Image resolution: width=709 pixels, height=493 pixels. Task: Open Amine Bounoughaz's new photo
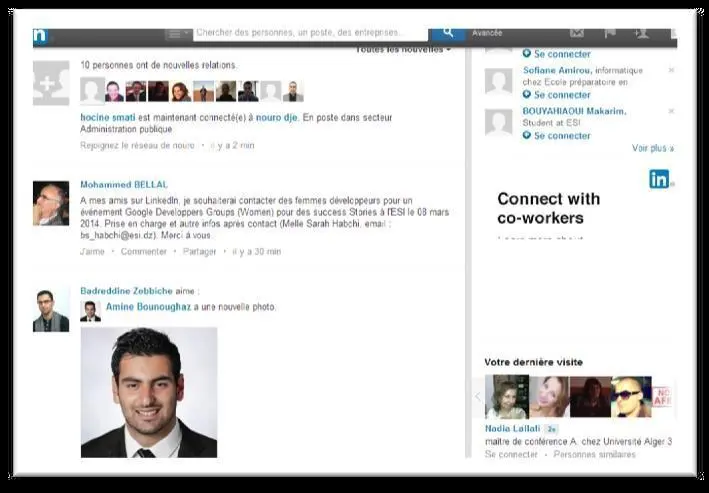pyautogui.click(x=149, y=392)
